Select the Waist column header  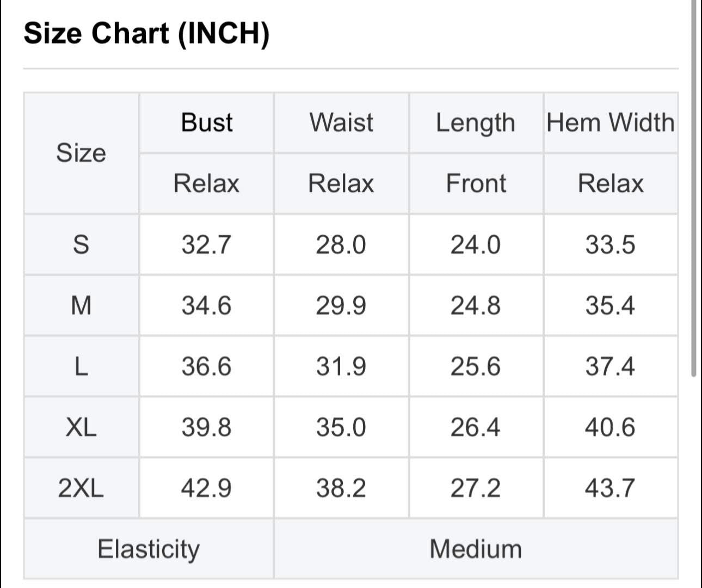coord(341,122)
